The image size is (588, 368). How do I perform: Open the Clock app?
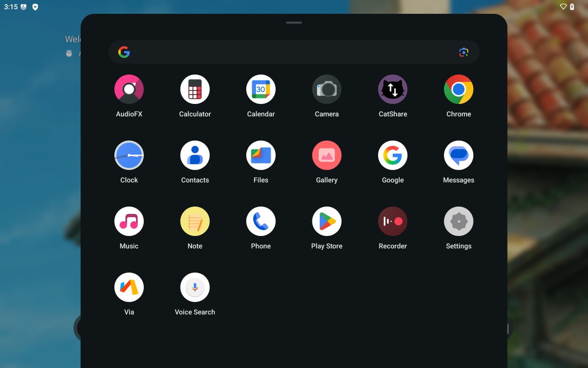click(x=129, y=155)
